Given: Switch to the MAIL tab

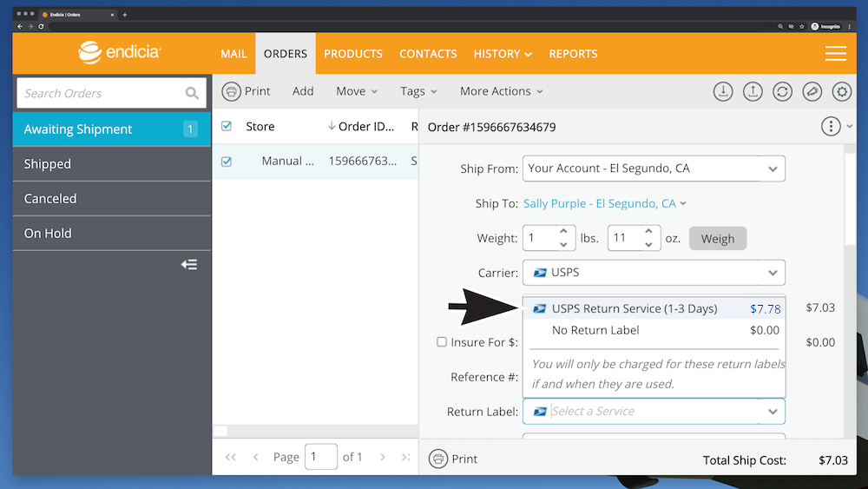Looking at the screenshot, I should (233, 54).
